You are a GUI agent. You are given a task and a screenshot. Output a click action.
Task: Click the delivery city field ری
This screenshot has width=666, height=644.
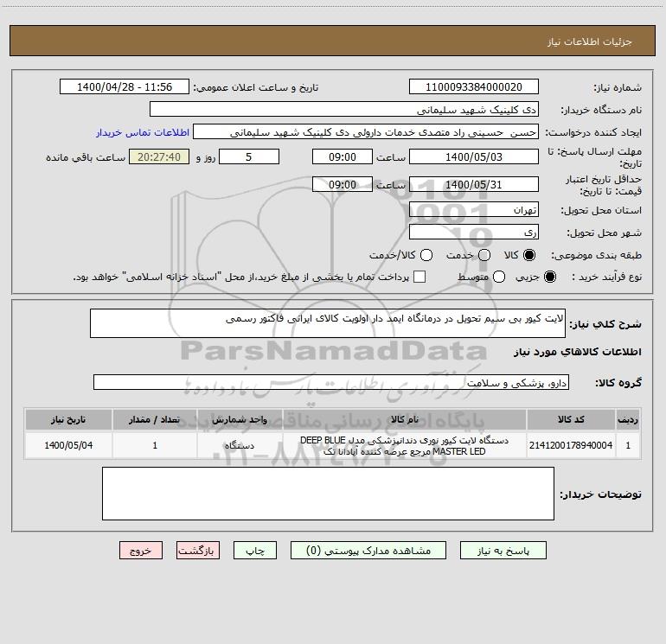click(474, 232)
